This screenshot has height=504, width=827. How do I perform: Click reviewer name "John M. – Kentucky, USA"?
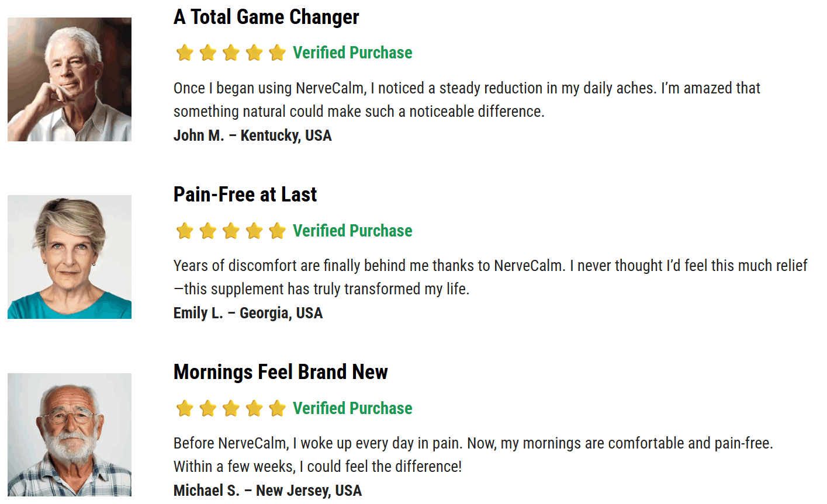pos(252,135)
